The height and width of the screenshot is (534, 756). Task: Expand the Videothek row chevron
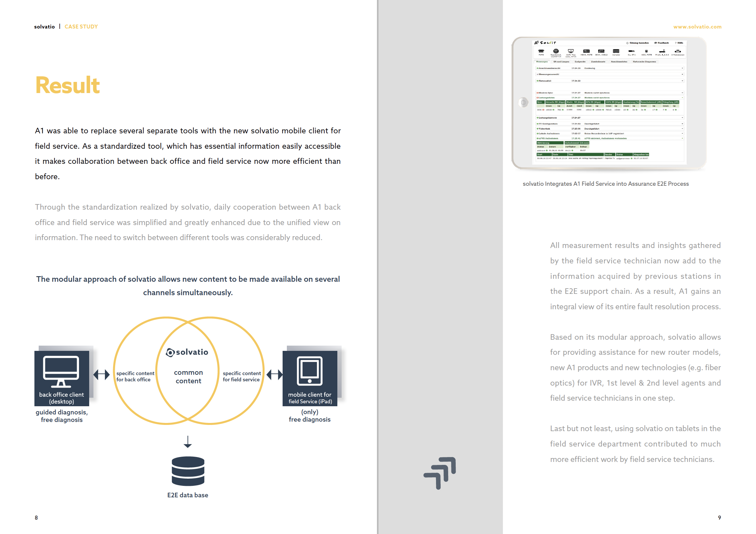(682, 129)
